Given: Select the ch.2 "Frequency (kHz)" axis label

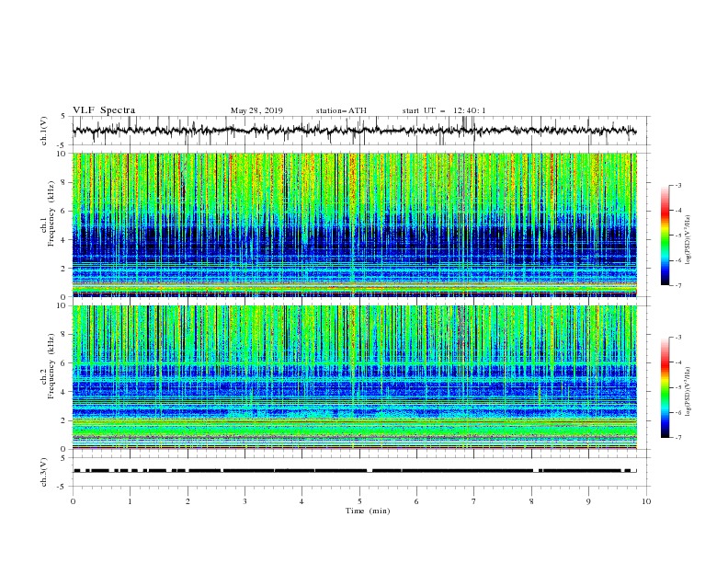Looking at the screenshot, I should pos(51,365).
